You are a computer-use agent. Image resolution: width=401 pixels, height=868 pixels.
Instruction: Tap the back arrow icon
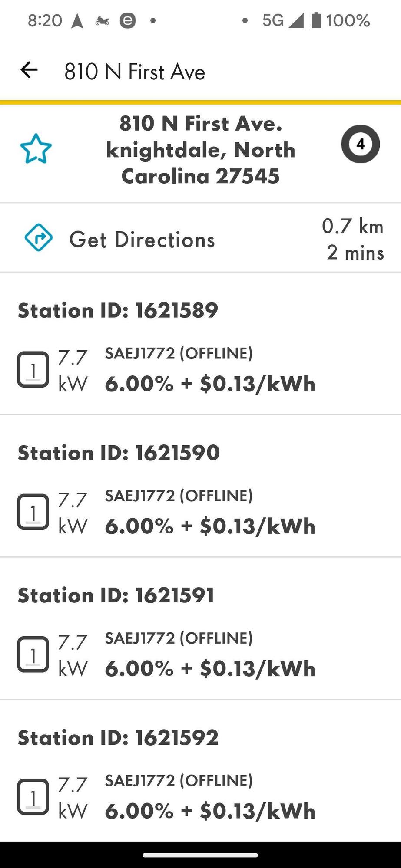click(x=29, y=70)
